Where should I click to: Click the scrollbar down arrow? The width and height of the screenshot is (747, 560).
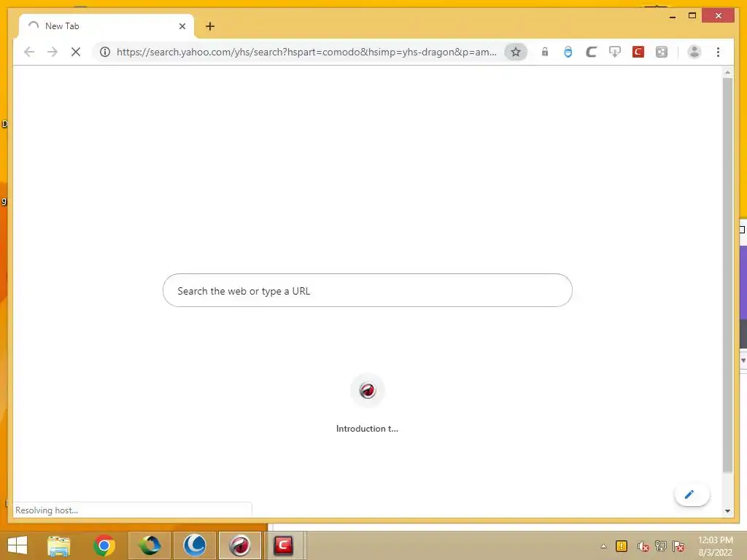coord(727,511)
